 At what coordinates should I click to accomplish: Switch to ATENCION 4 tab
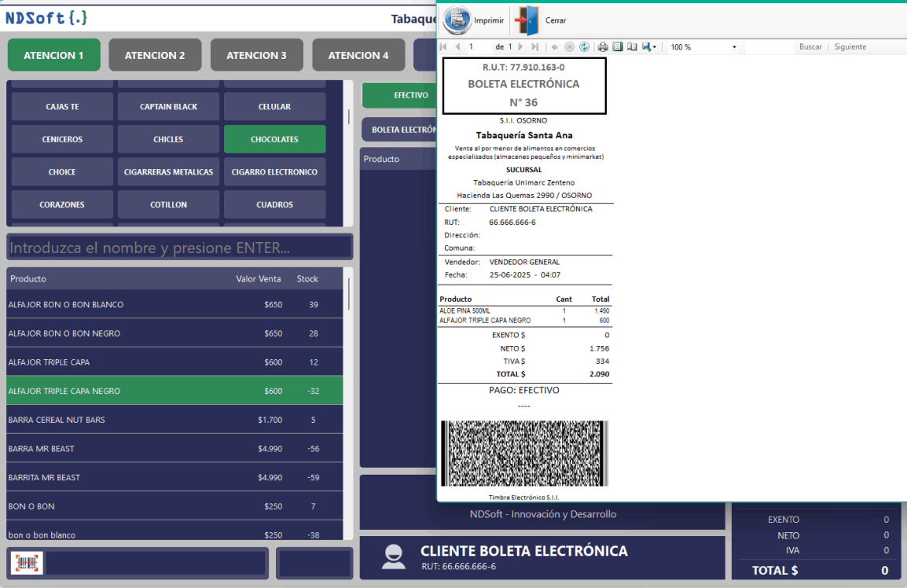click(x=358, y=55)
